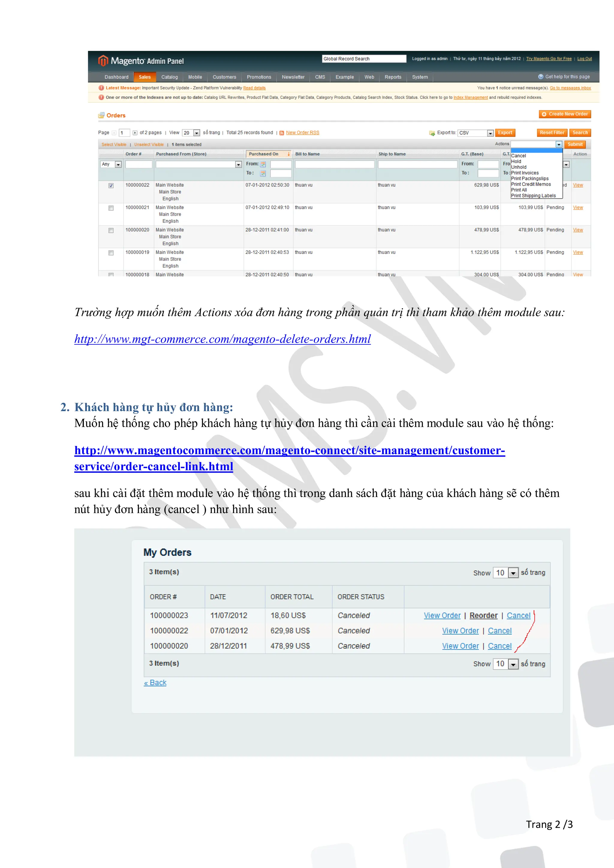Click View link for order 100000021
The height and width of the screenshot is (868, 614).
(578, 207)
